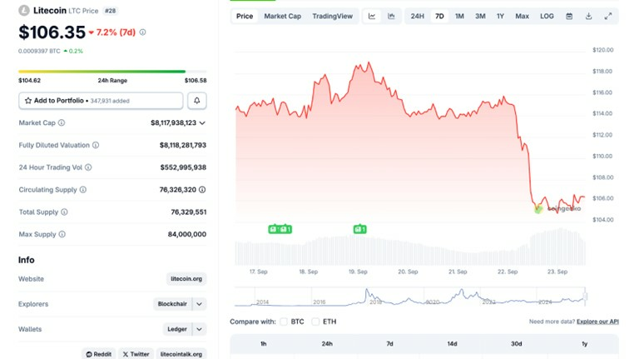Select the 1M time range

(x=459, y=17)
